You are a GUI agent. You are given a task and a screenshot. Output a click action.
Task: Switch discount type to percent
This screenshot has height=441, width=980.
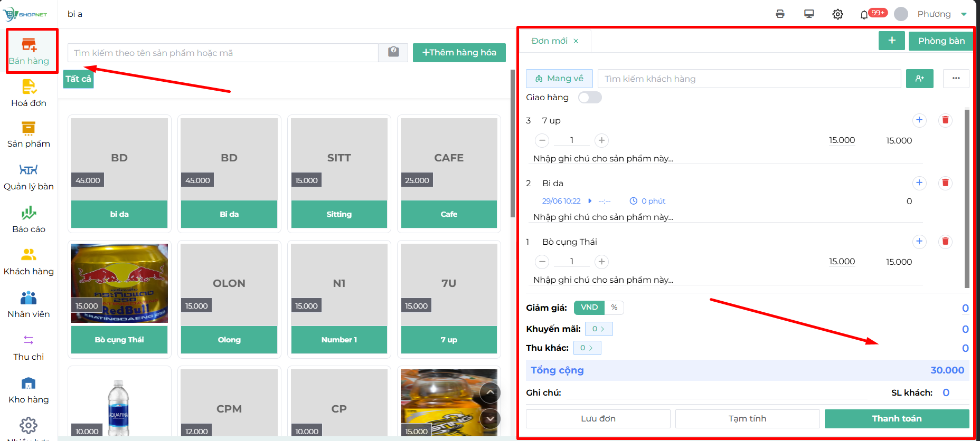click(614, 308)
